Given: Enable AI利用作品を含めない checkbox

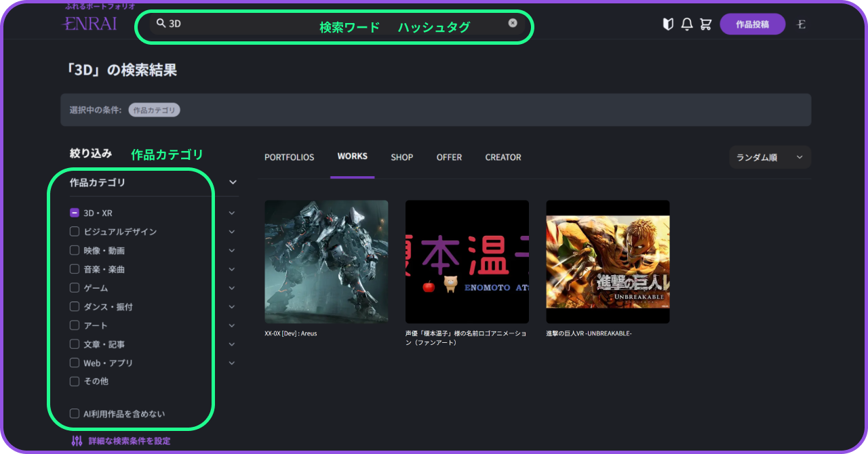Looking at the screenshot, I should pos(75,414).
